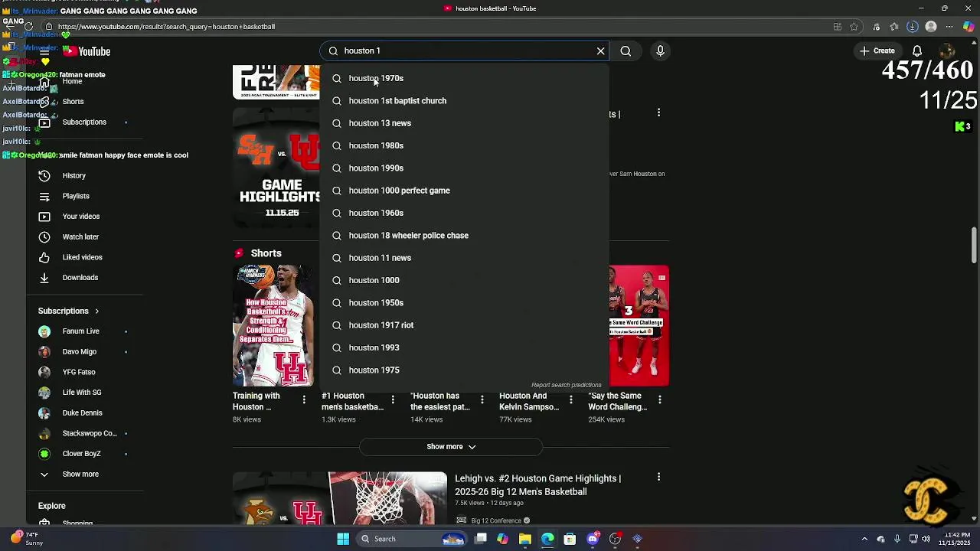
Task: Click the Liked videos thumbs-up icon
Action: pos(44,258)
